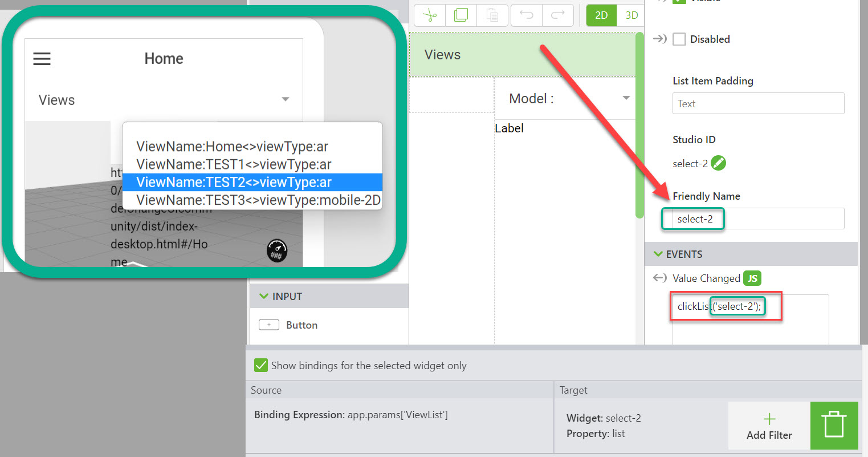
Task: Uncheck 'Show bindings for the selected widget only'
Action: [261, 365]
